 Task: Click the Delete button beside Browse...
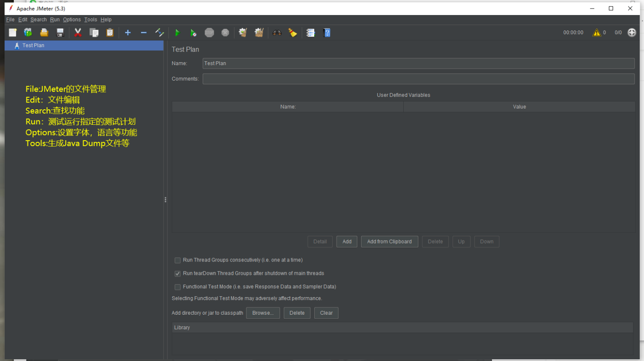297,313
